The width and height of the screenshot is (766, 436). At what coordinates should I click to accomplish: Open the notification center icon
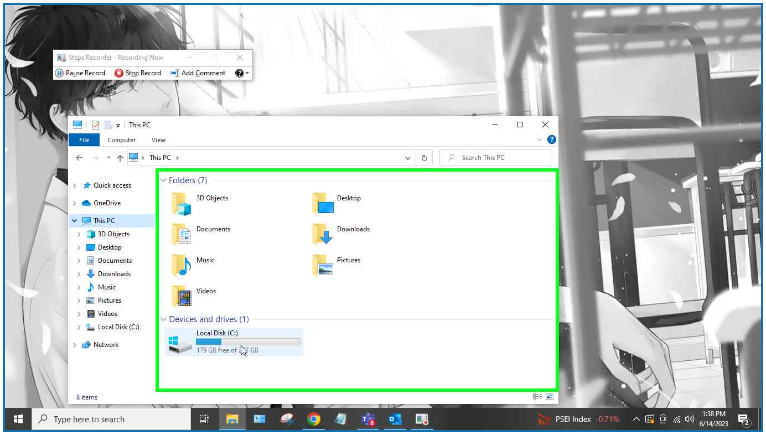pos(744,419)
